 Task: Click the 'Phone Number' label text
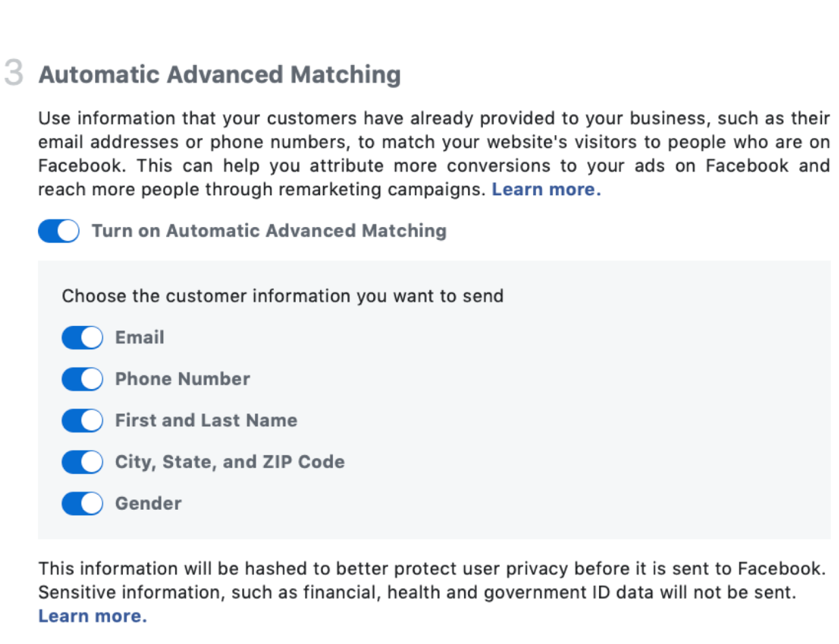point(182,379)
